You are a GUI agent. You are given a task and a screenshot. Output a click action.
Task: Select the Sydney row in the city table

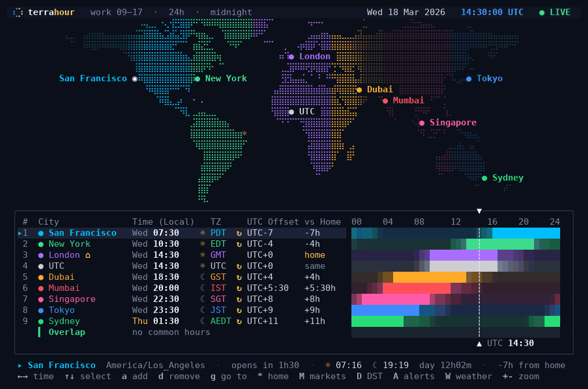click(x=182, y=322)
